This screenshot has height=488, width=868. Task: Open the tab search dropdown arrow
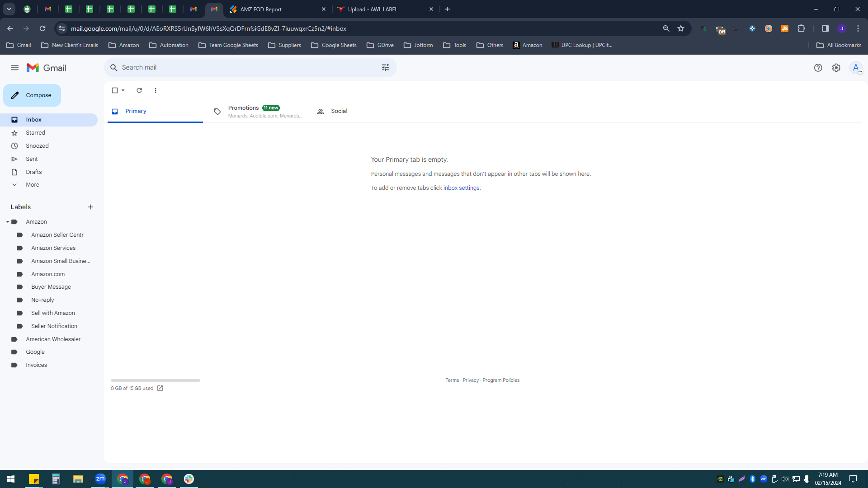pos(9,9)
